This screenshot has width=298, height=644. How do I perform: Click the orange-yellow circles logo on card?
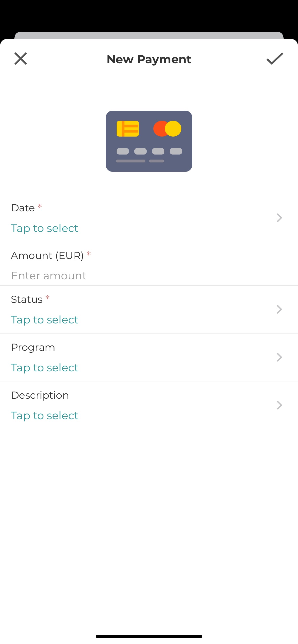click(x=167, y=129)
